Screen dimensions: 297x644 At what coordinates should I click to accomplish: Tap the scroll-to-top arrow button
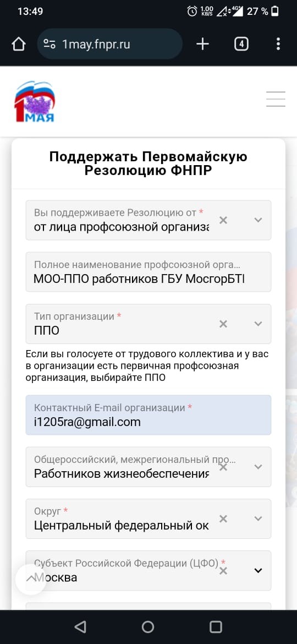(31, 578)
